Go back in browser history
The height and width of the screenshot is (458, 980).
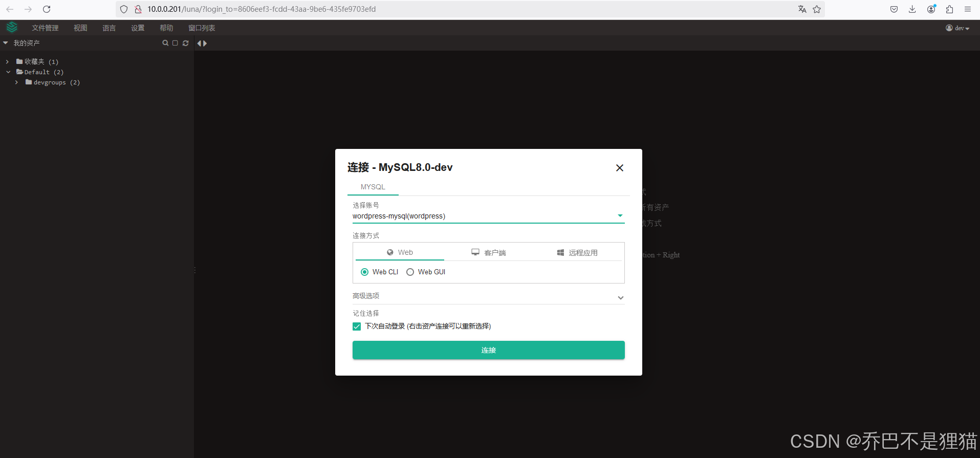[10, 9]
